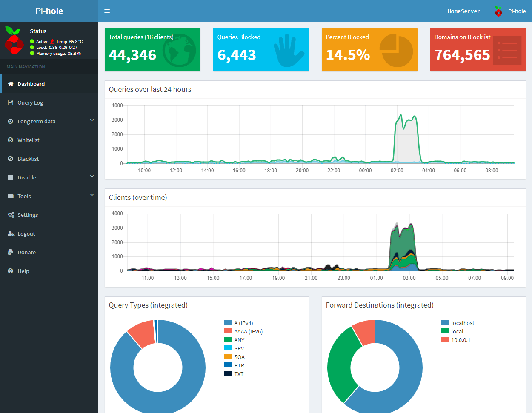
Task: Click the Queries Blocked summary box
Action: [261, 50]
